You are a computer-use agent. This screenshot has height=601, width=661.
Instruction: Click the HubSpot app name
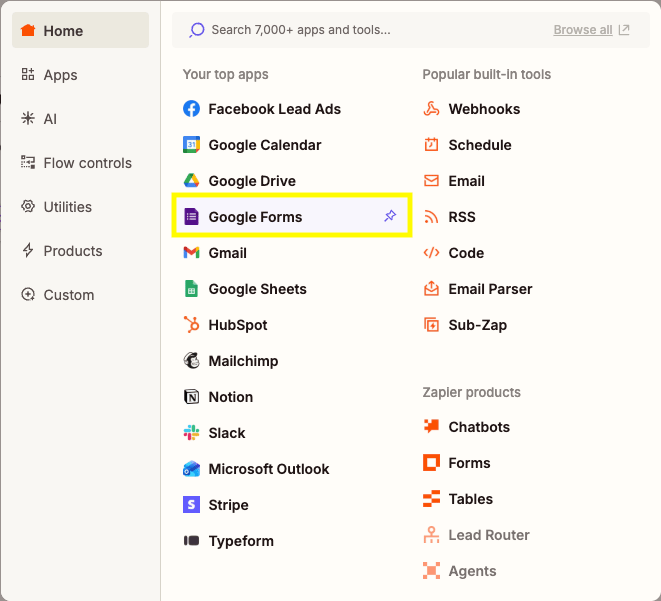pos(238,325)
